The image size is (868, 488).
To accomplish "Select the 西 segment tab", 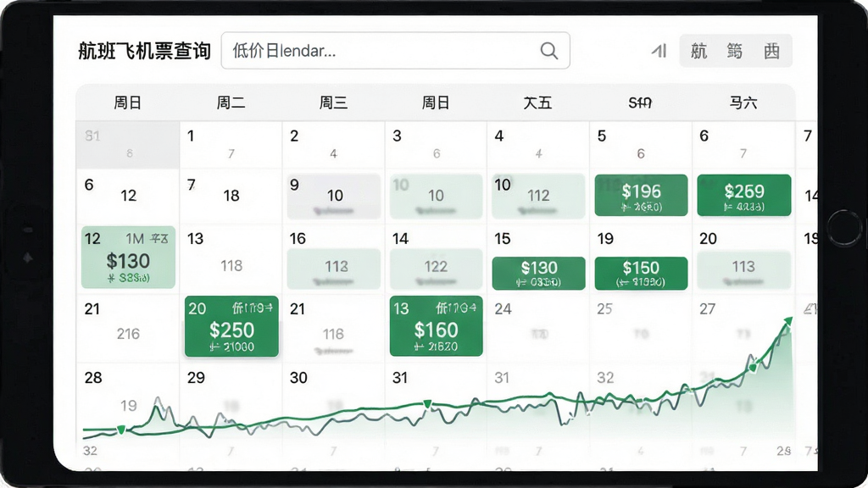I will click(771, 51).
